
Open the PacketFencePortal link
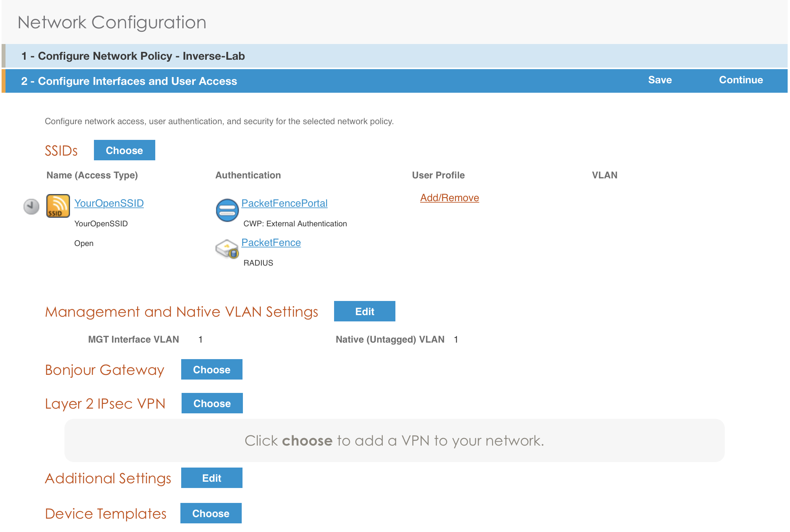tap(284, 203)
